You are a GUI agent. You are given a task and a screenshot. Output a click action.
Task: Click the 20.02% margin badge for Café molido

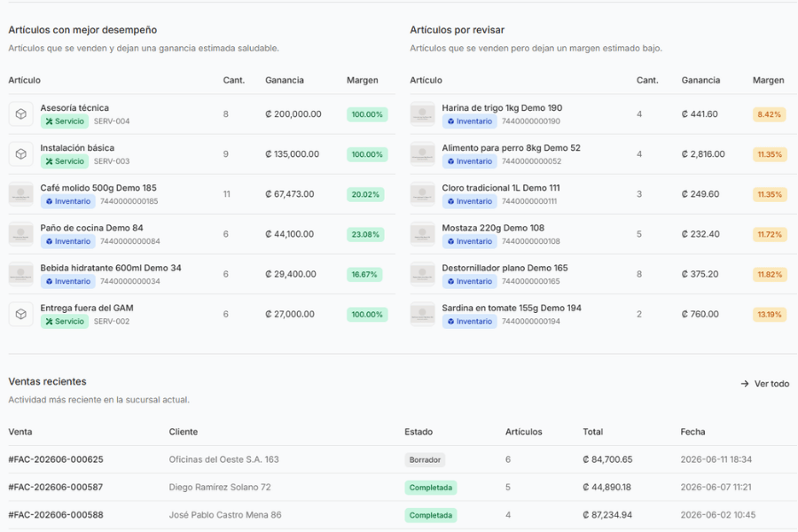pyautogui.click(x=365, y=194)
